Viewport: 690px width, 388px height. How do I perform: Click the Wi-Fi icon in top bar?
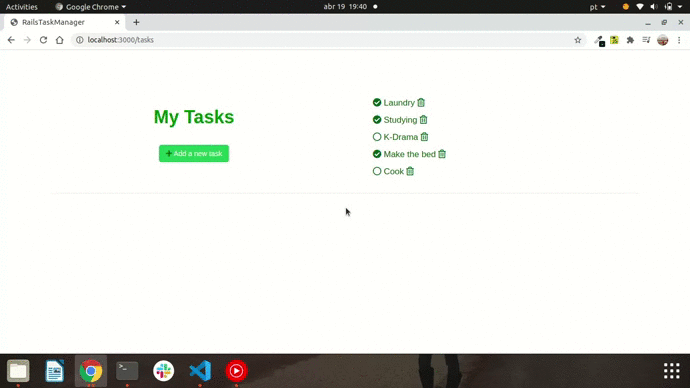(x=640, y=7)
